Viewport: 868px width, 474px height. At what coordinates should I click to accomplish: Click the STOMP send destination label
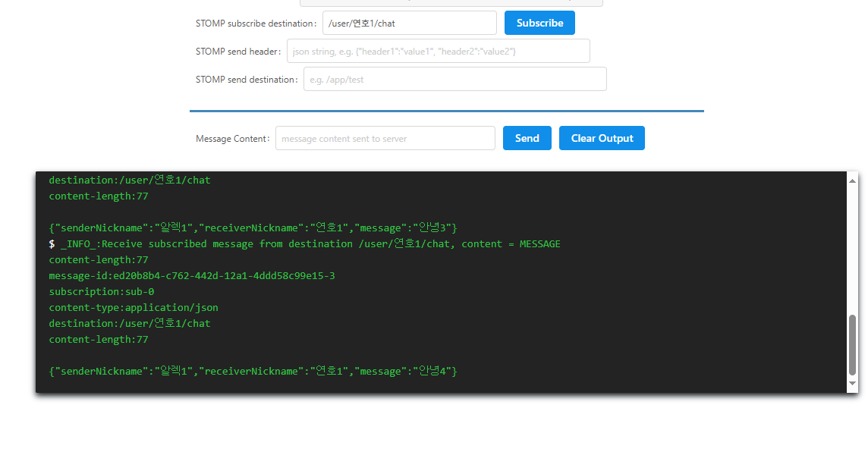click(247, 80)
